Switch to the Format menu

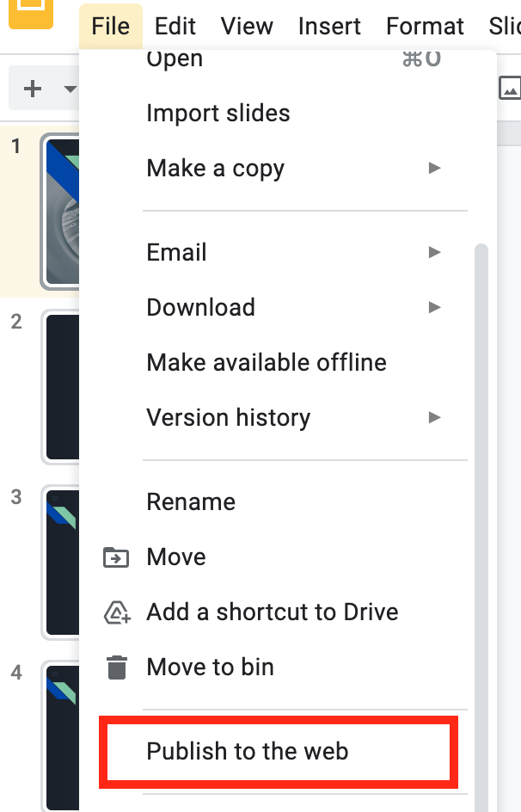425,26
